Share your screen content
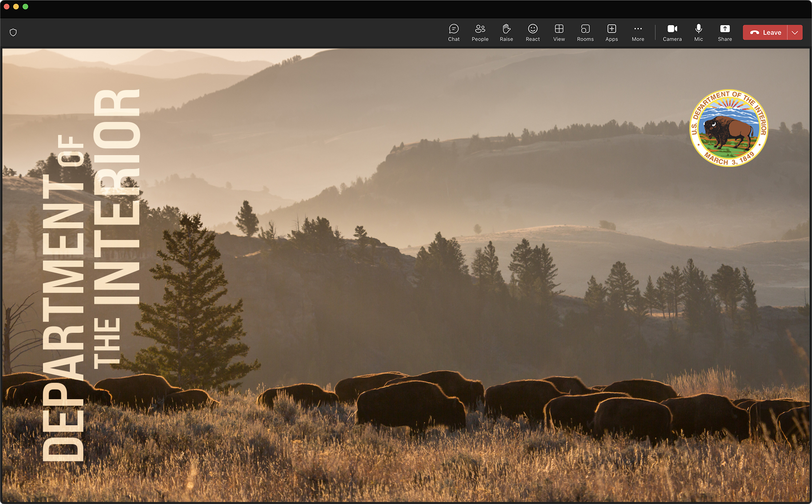This screenshot has height=504, width=812. [x=725, y=32]
